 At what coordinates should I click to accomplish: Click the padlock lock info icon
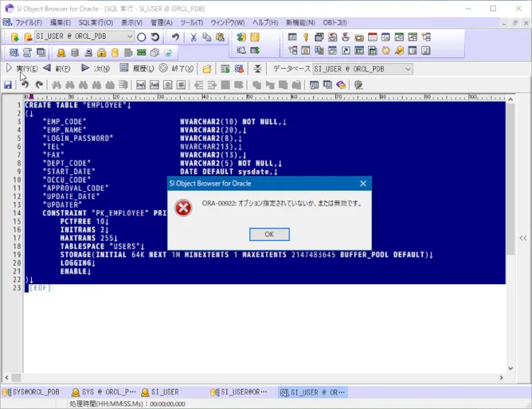pyautogui.click(x=101, y=52)
